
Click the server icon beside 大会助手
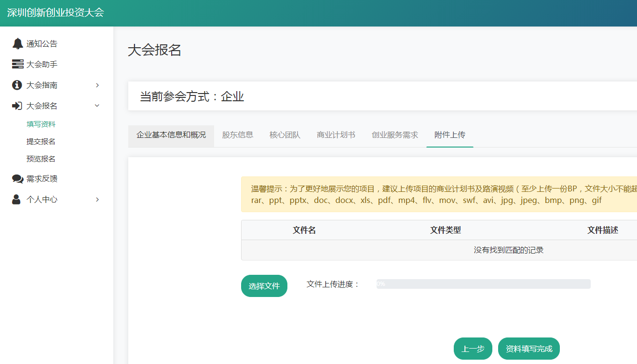pos(18,64)
